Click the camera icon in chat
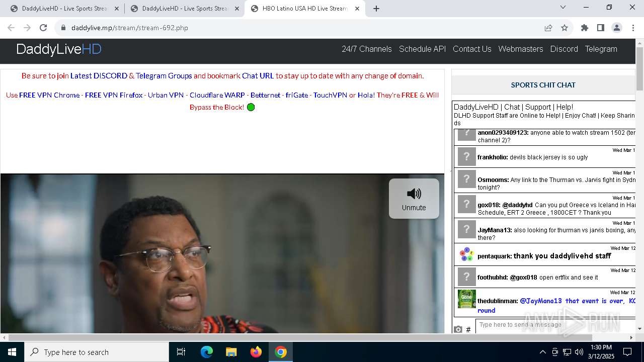This screenshot has height=362, width=644. 458,329
